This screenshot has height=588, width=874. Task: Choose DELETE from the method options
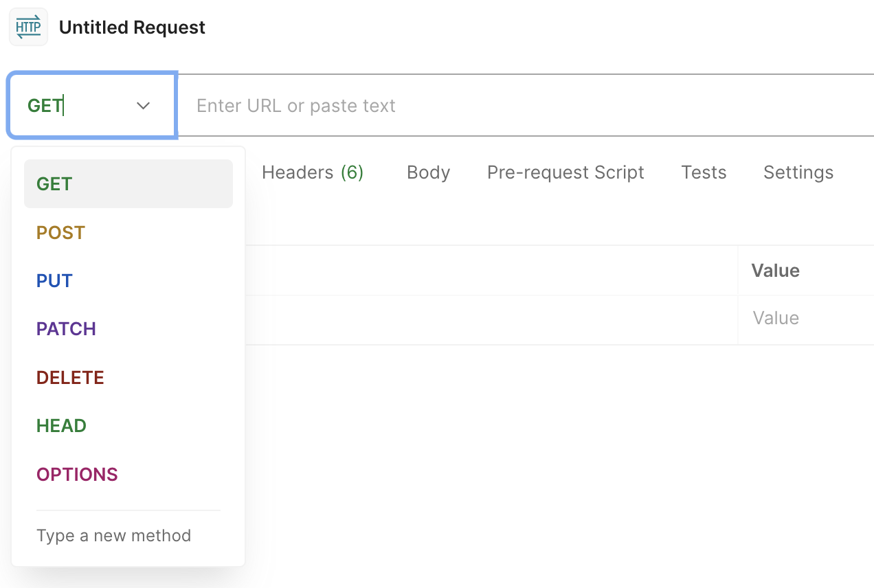click(69, 376)
